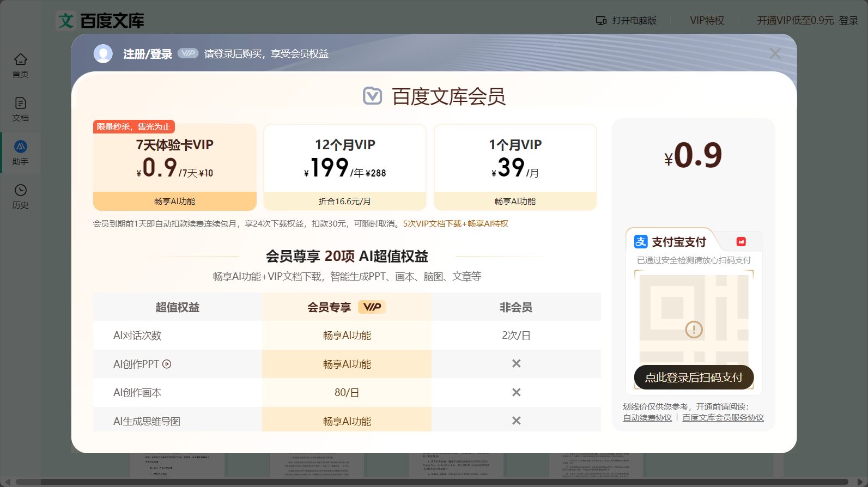Click the Alipay logo icon
The width and height of the screenshot is (868, 487).
pos(641,241)
